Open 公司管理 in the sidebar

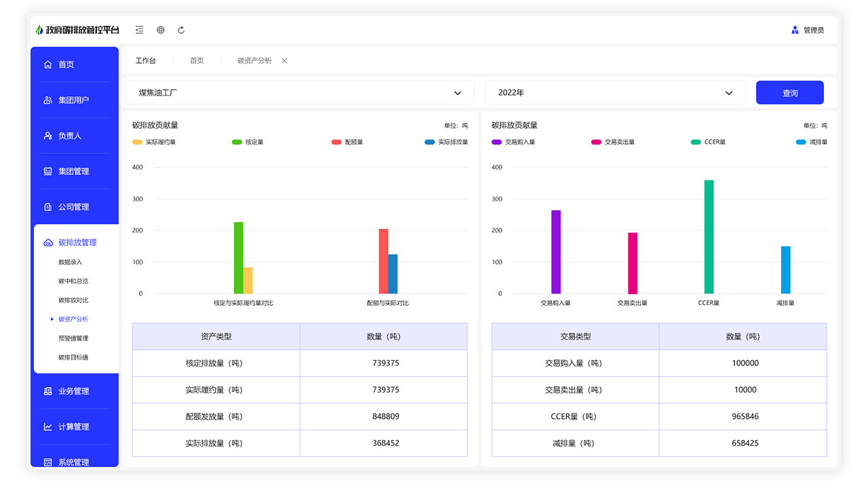tap(73, 207)
